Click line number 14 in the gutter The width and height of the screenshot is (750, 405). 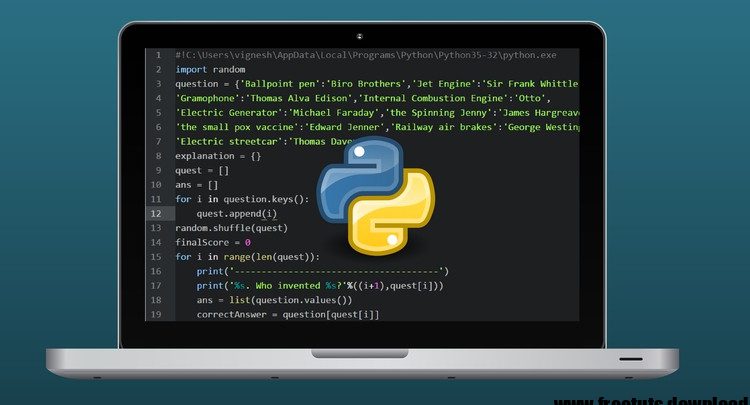[156, 242]
